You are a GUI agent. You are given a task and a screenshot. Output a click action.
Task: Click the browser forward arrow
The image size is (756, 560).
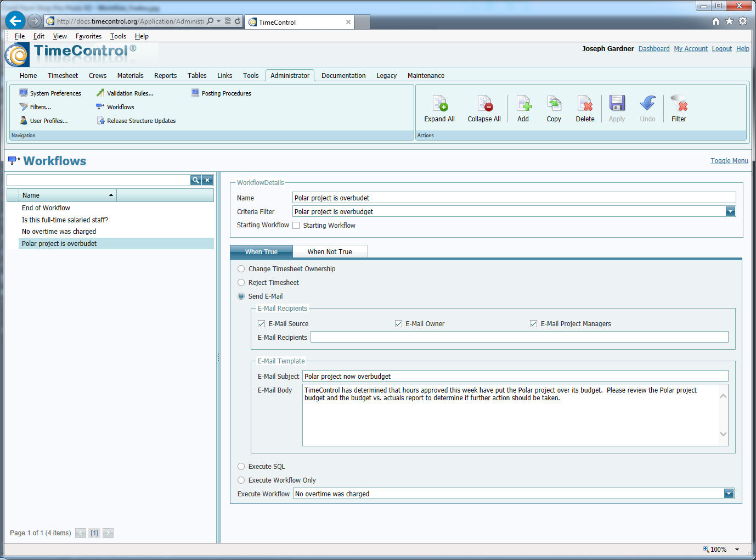click(35, 21)
